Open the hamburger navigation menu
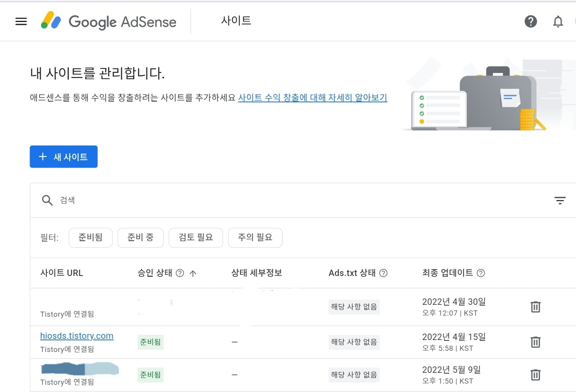 pyautogui.click(x=21, y=22)
